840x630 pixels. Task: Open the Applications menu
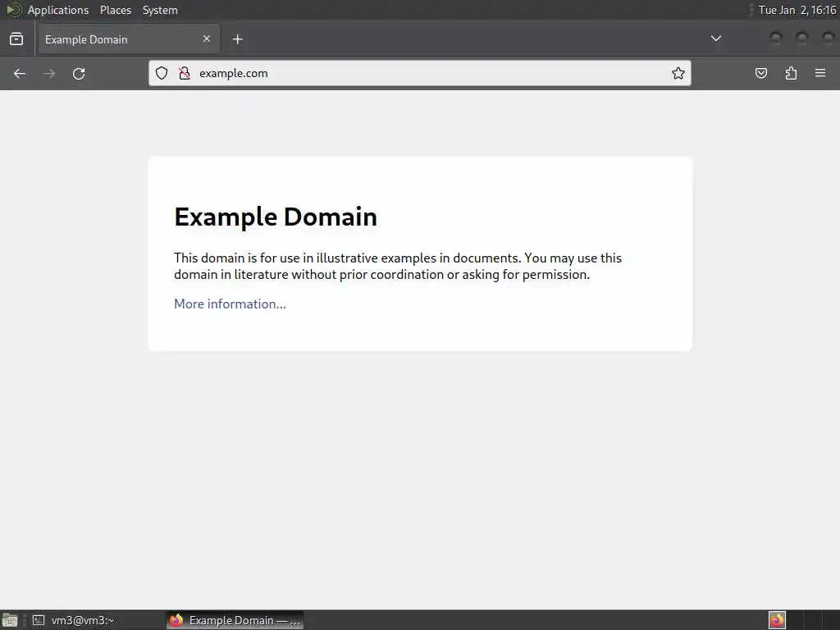(58, 10)
